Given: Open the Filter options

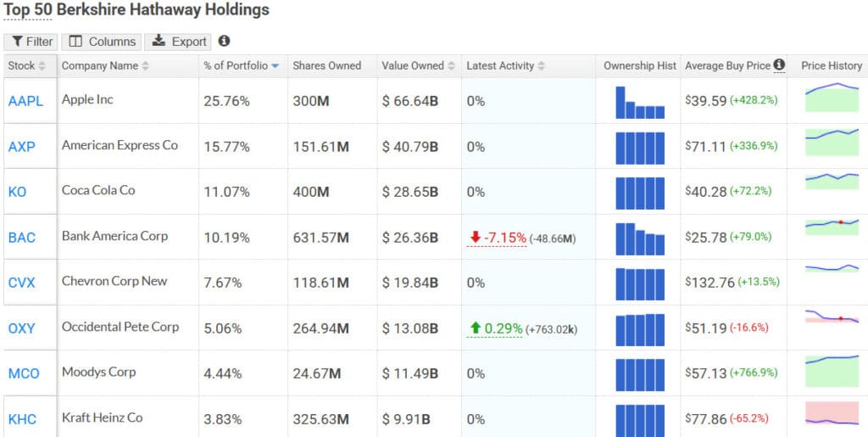Looking at the screenshot, I should click(x=32, y=42).
